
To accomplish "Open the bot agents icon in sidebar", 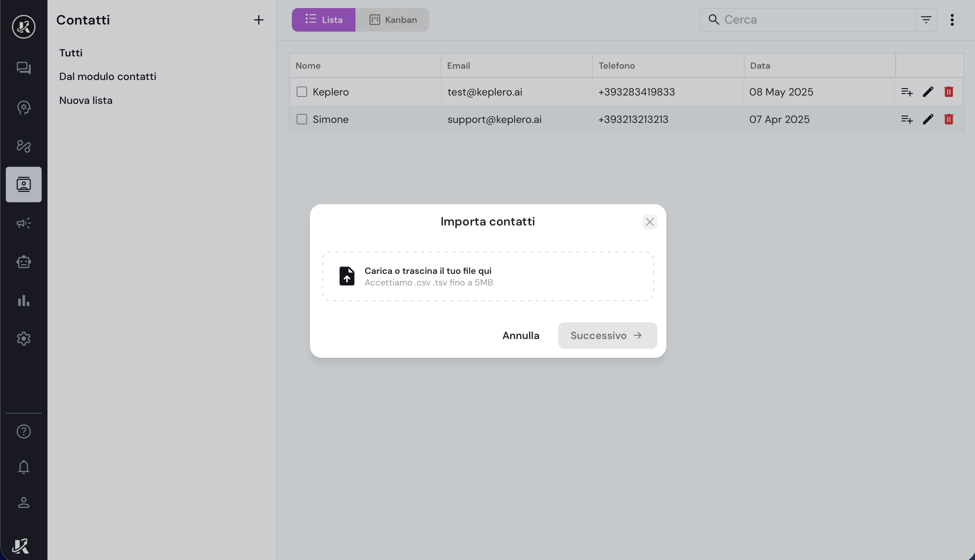I will (x=24, y=262).
